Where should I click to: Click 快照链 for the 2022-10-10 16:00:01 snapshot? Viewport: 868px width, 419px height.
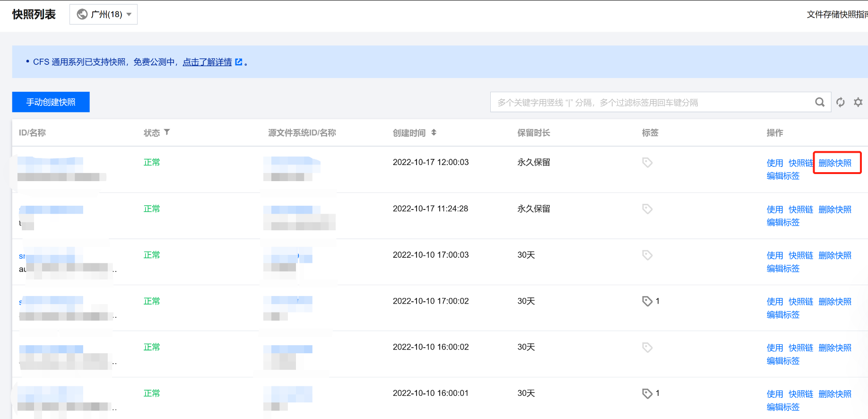801,394
